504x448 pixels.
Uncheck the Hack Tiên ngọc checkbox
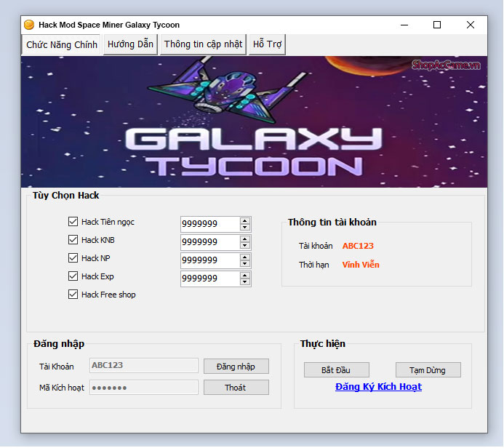tap(73, 222)
